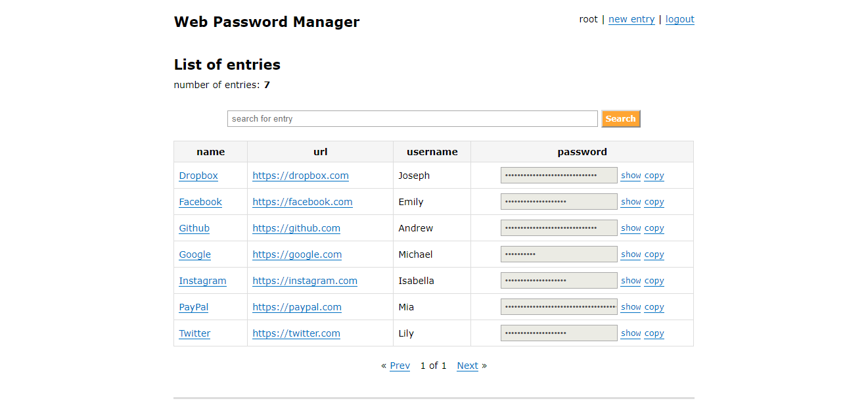The height and width of the screenshot is (405, 868).
Task: Select username Emily
Action: tap(411, 202)
